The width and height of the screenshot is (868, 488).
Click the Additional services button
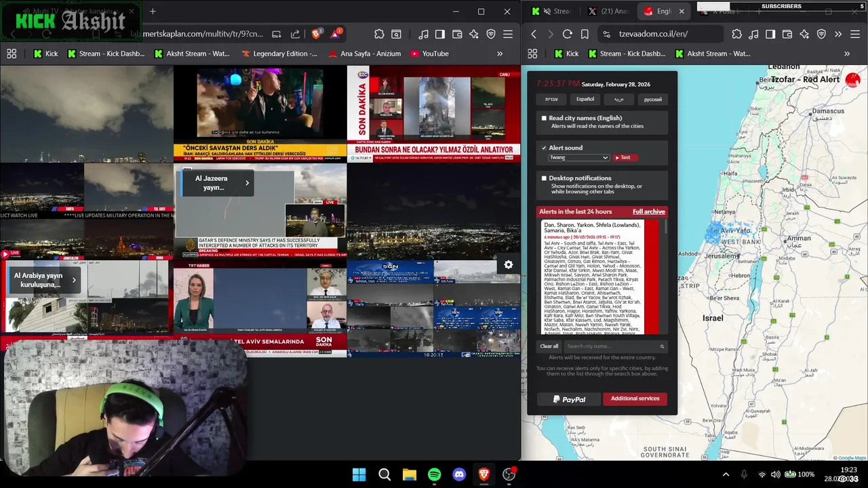pos(635,399)
